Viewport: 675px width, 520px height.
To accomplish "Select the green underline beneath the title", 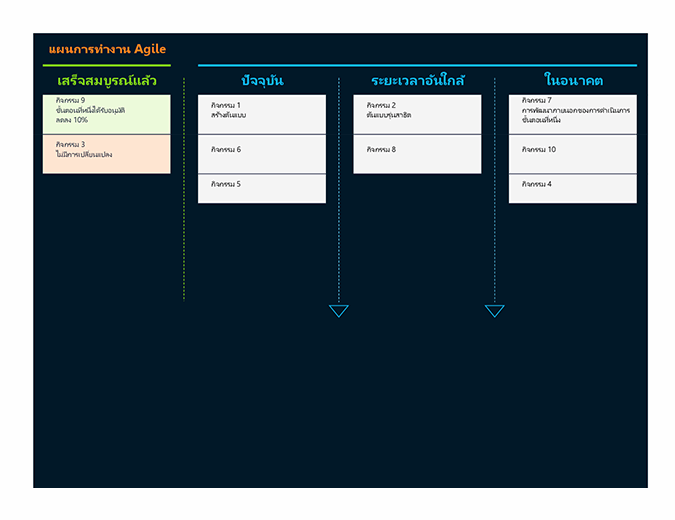I will [107, 66].
